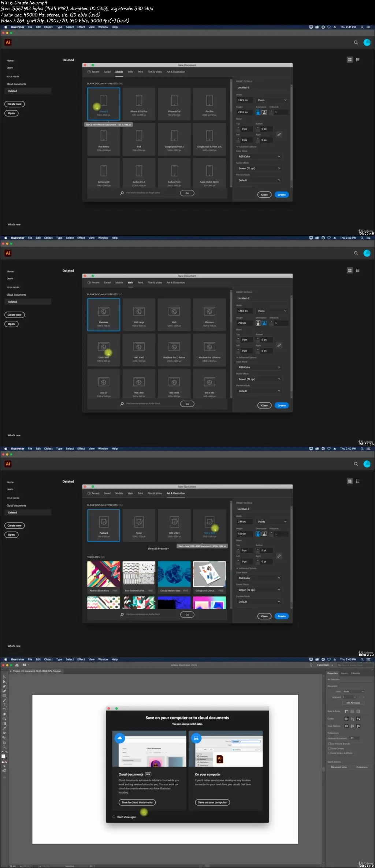Image resolution: width=375 pixels, height=868 pixels.
Task: Select the iPhone 8/7/6 Plus preset
Action: point(139,104)
